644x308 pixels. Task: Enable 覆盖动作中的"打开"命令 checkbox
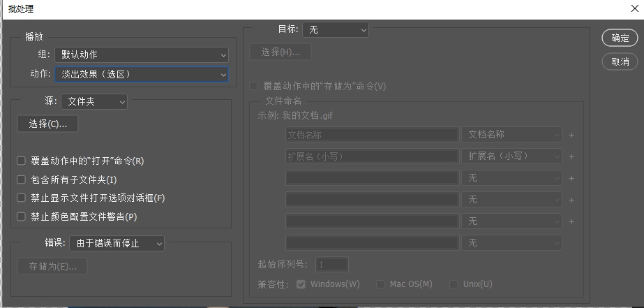point(21,161)
